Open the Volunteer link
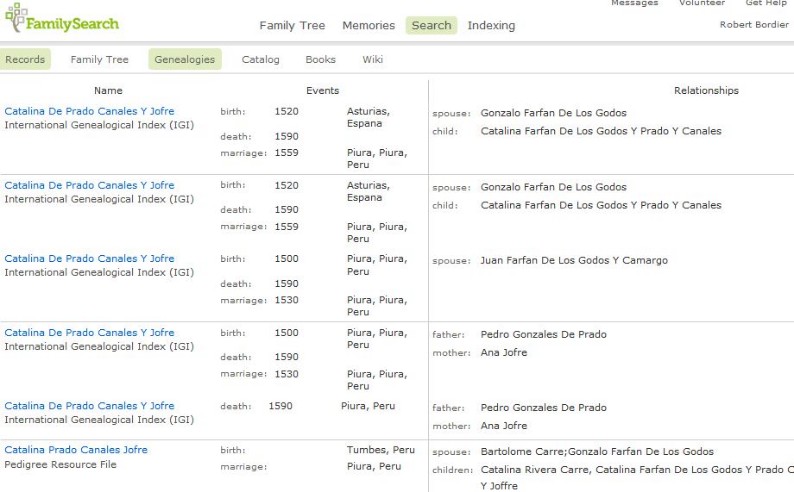The width and height of the screenshot is (794, 492). point(702,3)
